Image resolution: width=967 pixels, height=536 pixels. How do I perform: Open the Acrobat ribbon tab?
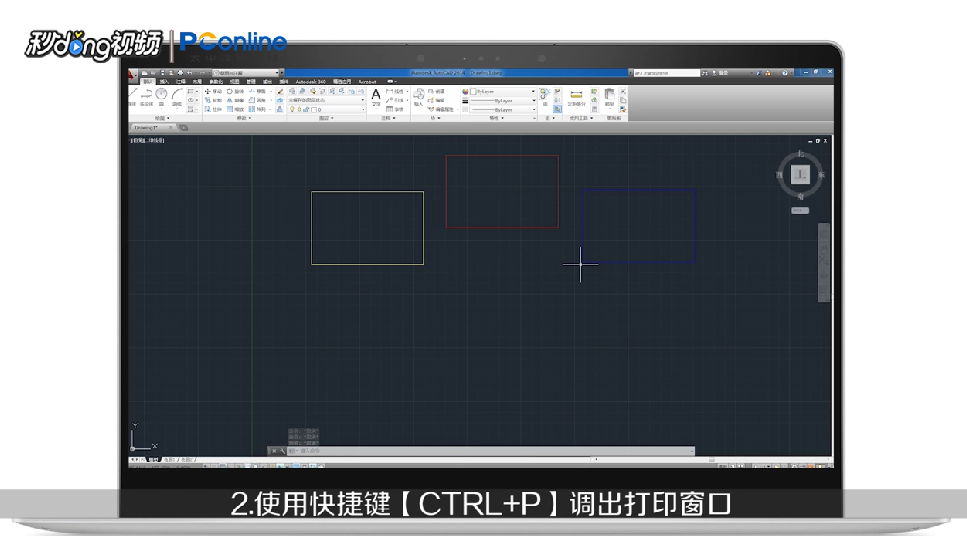367,82
